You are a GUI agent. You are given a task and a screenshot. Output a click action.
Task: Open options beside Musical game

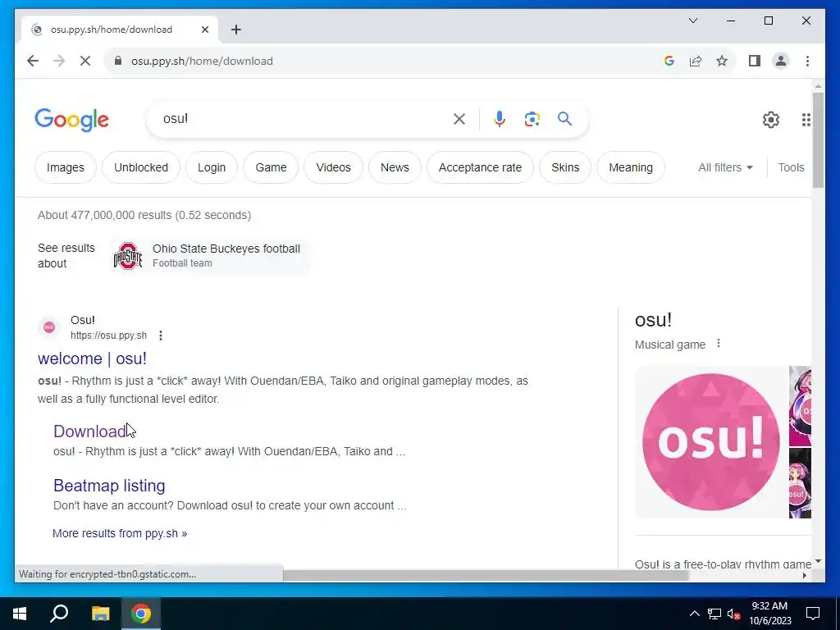click(719, 344)
